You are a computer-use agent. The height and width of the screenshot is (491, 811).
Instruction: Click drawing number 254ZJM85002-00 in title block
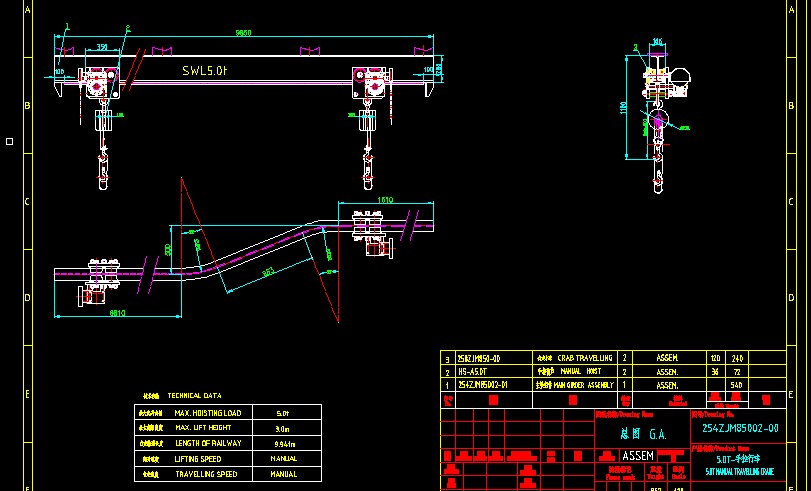point(734,428)
